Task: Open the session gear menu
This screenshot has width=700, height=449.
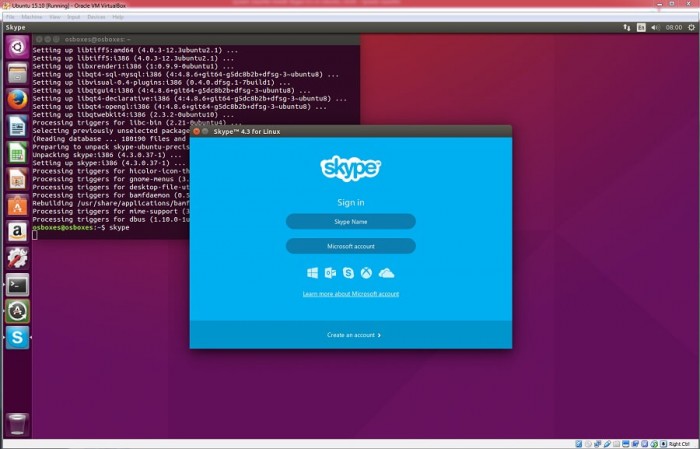Action: (691, 28)
